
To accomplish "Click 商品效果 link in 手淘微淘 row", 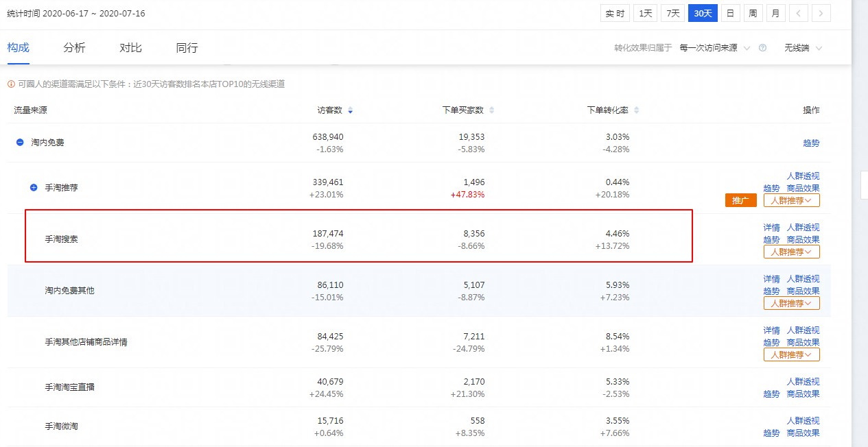I will (803, 433).
